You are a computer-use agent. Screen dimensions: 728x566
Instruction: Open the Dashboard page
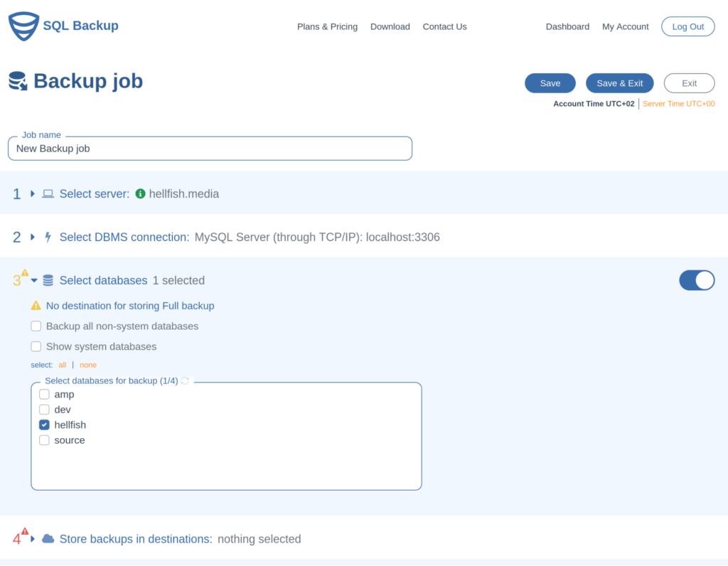[567, 26]
